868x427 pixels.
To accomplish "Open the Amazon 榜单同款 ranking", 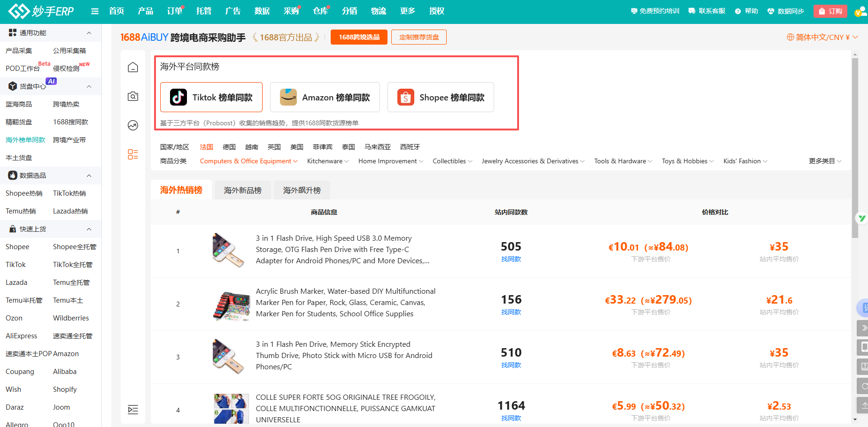I will [x=325, y=97].
